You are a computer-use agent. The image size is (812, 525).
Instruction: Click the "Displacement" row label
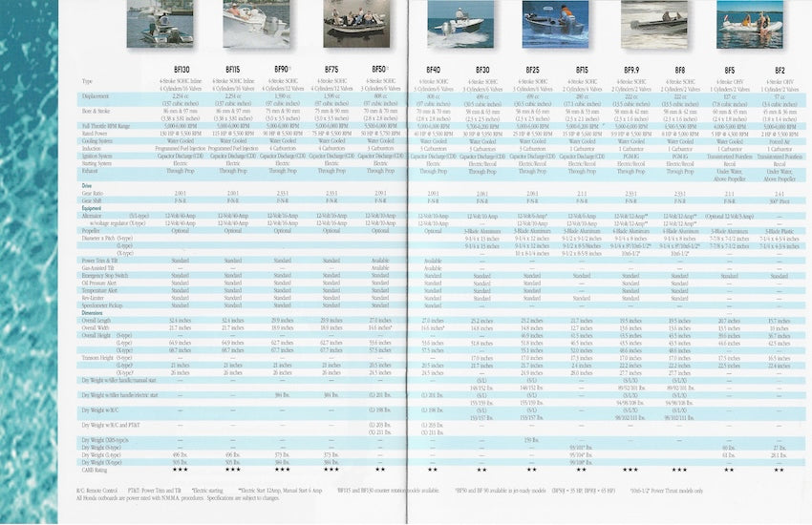pyautogui.click(x=96, y=96)
